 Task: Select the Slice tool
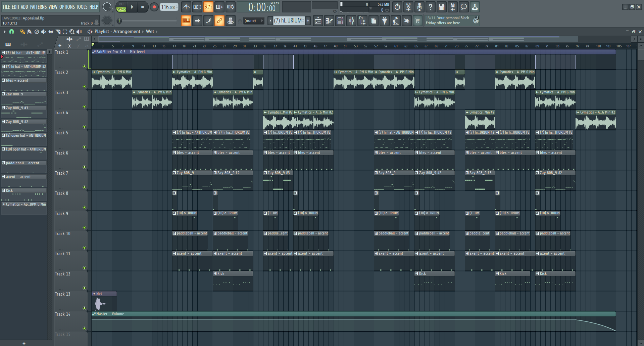tap(58, 32)
